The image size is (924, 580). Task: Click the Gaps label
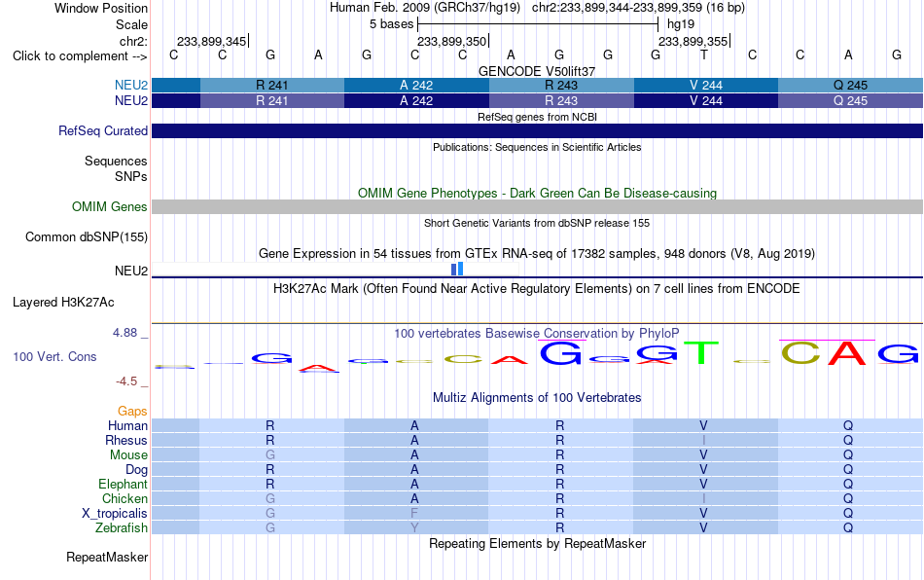pos(132,411)
